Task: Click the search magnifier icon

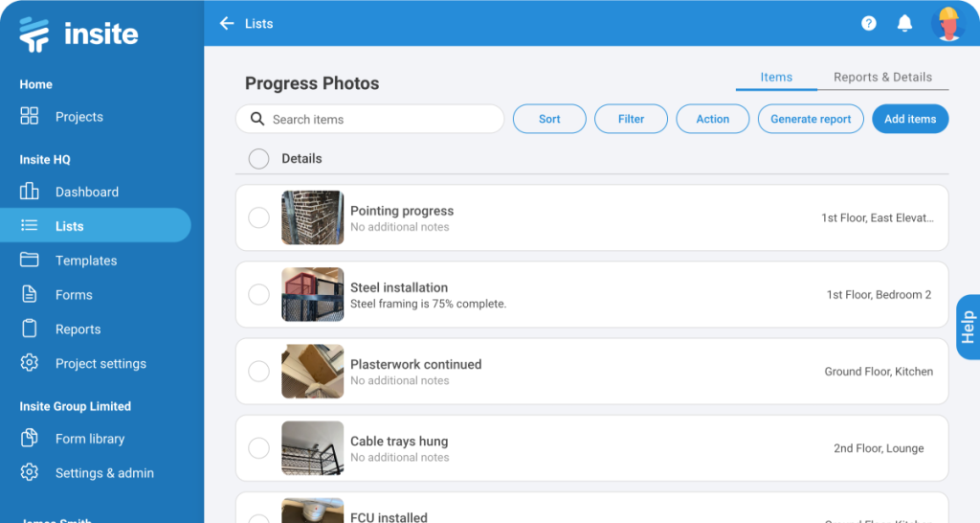Action: (256, 118)
